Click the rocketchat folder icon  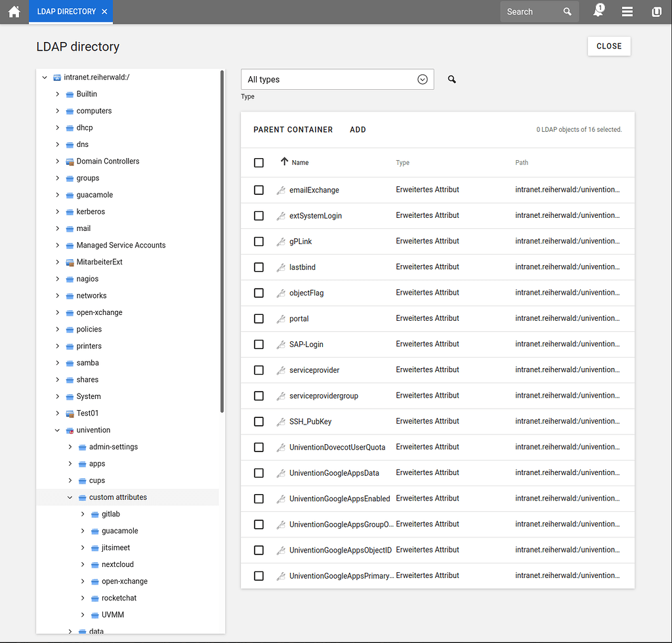(x=94, y=598)
